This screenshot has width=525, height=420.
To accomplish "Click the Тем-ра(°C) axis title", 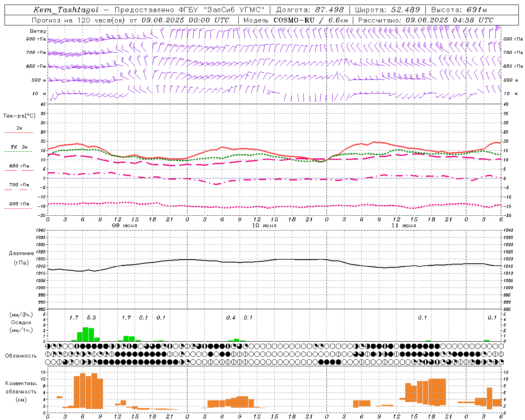I will coord(19,116).
